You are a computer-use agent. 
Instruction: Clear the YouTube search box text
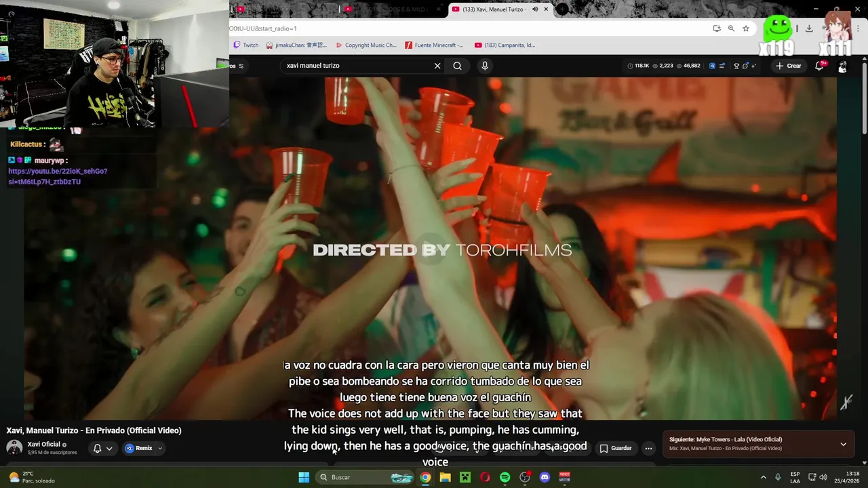coord(437,66)
